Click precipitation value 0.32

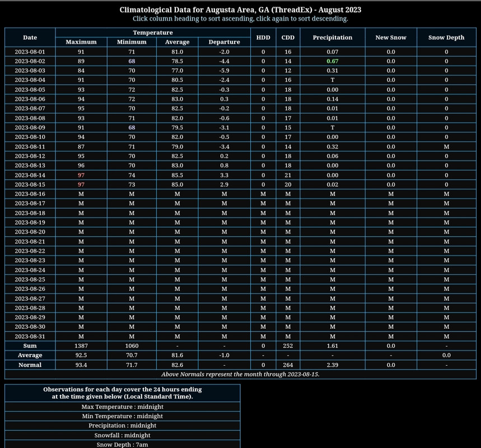tap(333, 147)
